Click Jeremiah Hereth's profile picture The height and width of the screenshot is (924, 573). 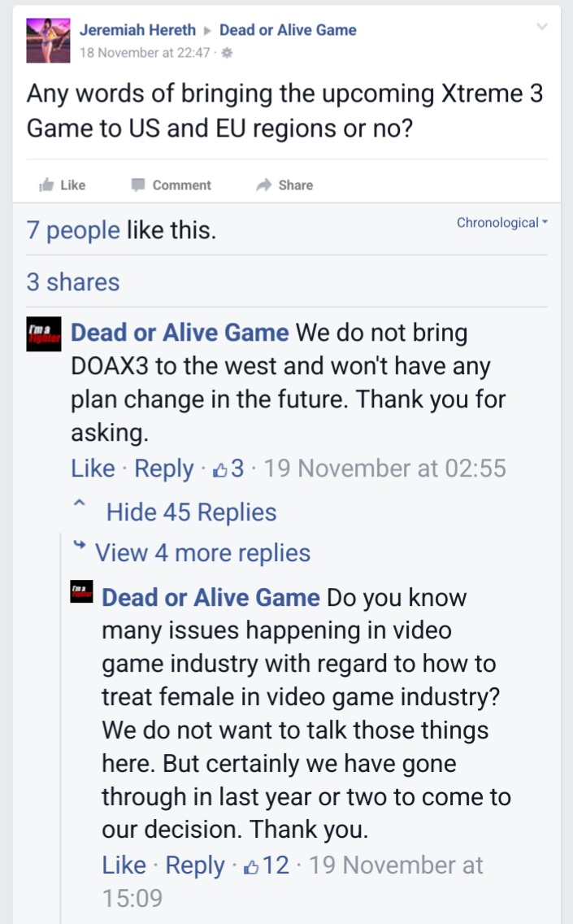tap(48, 40)
